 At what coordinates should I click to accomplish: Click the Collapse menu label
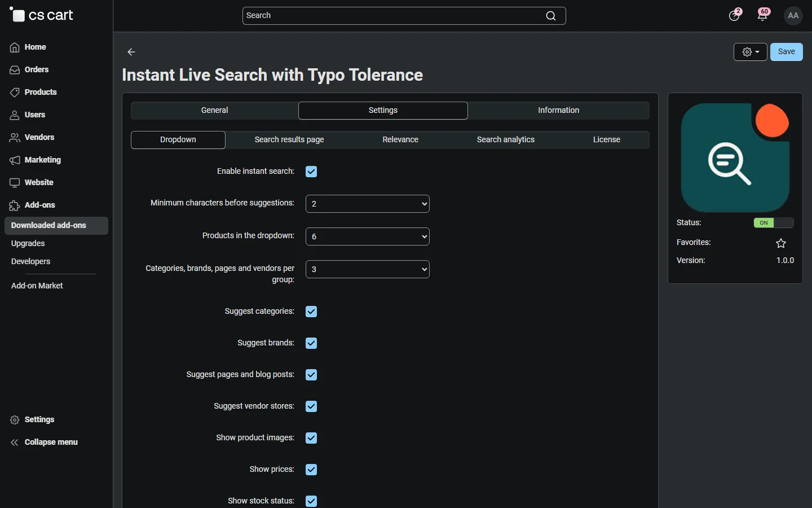(x=51, y=443)
